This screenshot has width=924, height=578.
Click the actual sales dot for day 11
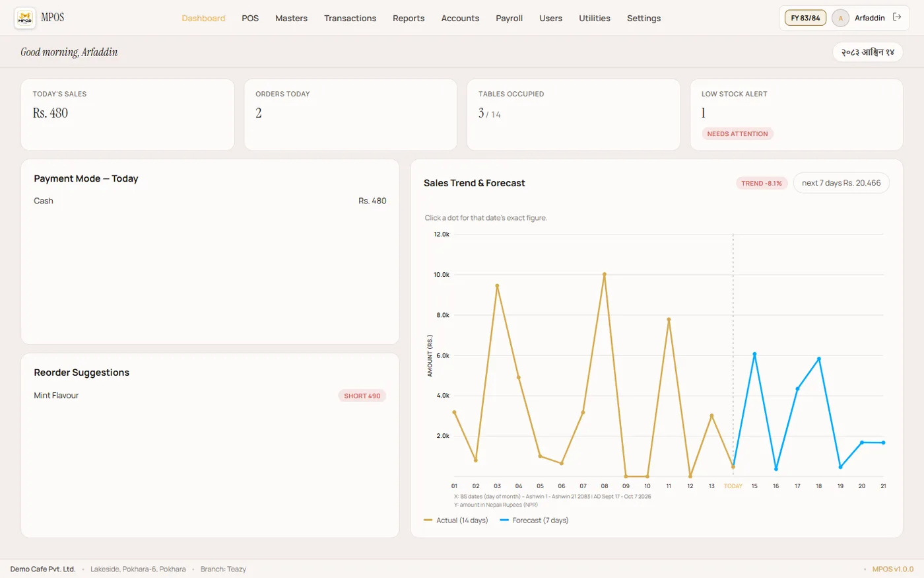click(x=669, y=320)
